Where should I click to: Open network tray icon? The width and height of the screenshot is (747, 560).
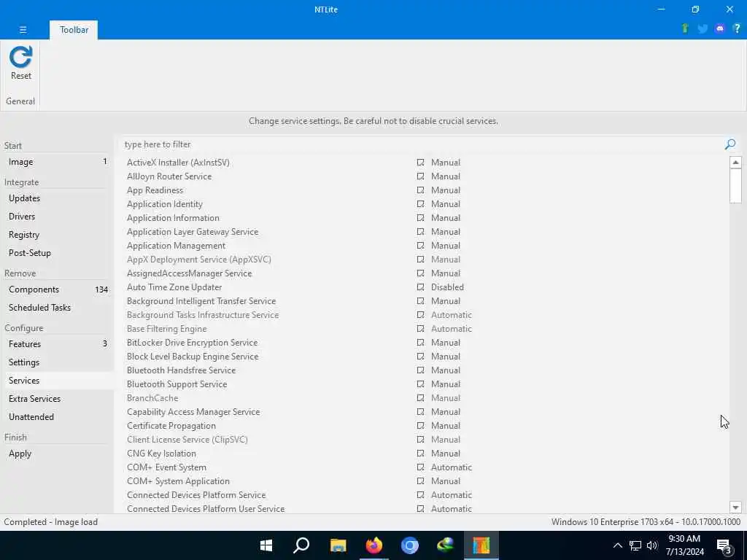coord(635,545)
